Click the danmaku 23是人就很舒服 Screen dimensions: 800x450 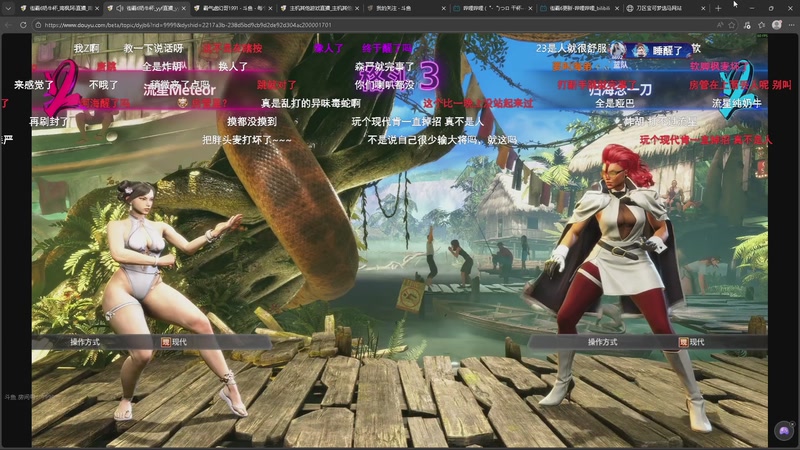coord(571,48)
